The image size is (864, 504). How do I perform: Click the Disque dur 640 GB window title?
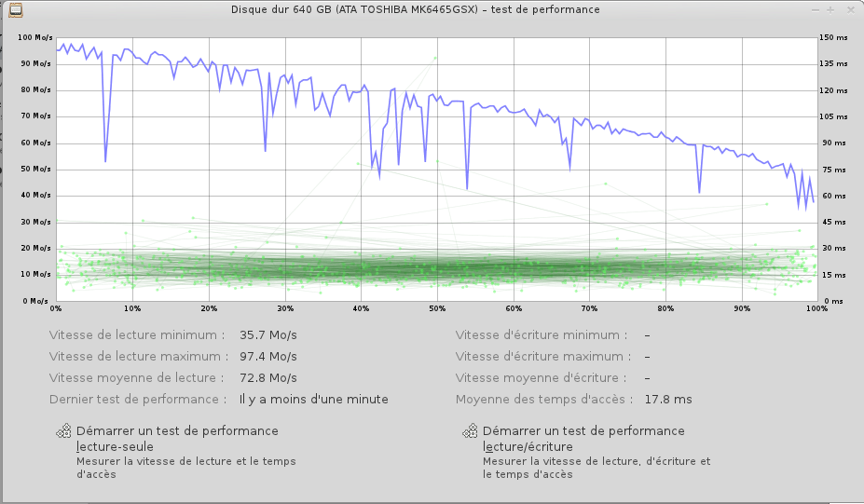click(x=415, y=9)
